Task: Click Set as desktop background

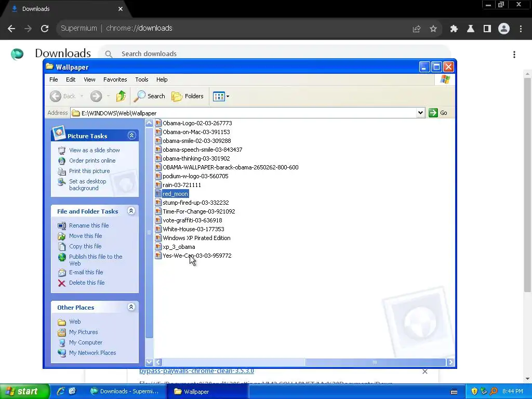Action: pyautogui.click(x=87, y=184)
